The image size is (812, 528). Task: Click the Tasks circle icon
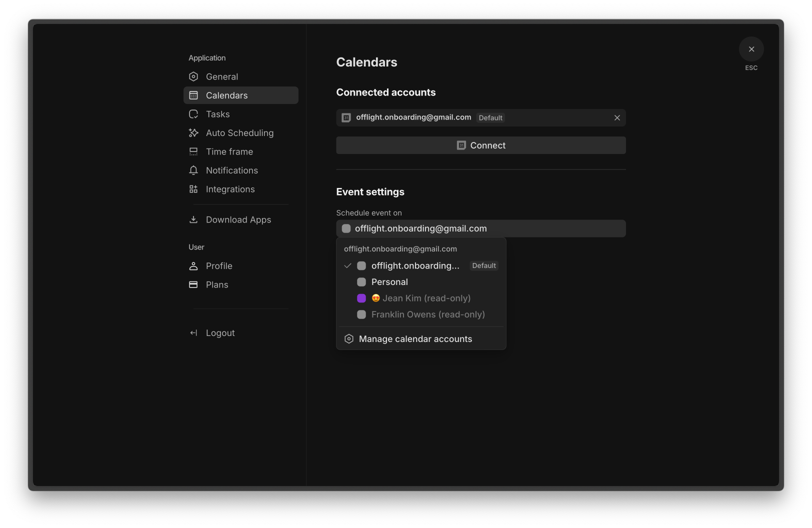(x=193, y=114)
